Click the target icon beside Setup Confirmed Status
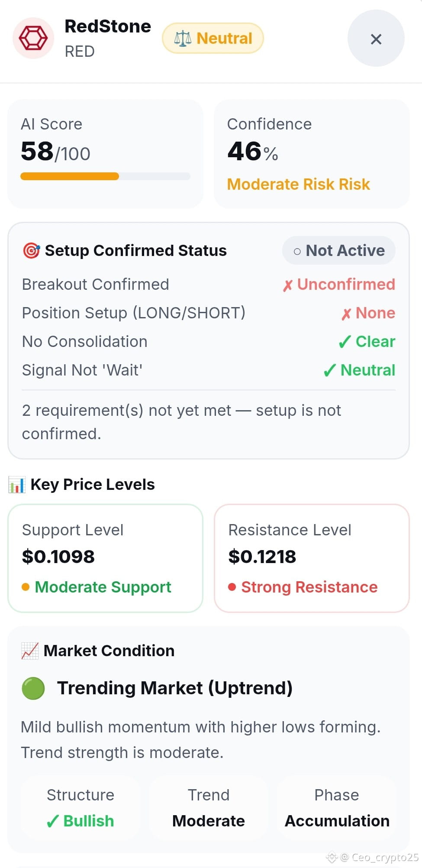 (x=31, y=250)
